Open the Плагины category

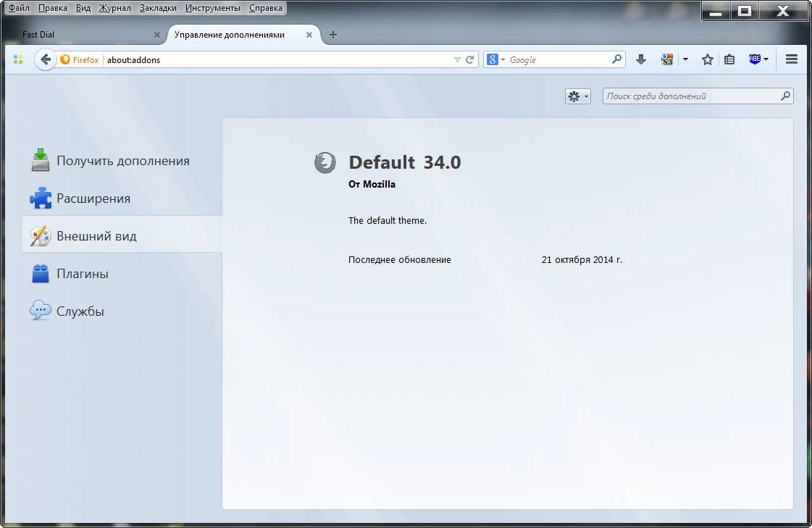pyautogui.click(x=122, y=273)
